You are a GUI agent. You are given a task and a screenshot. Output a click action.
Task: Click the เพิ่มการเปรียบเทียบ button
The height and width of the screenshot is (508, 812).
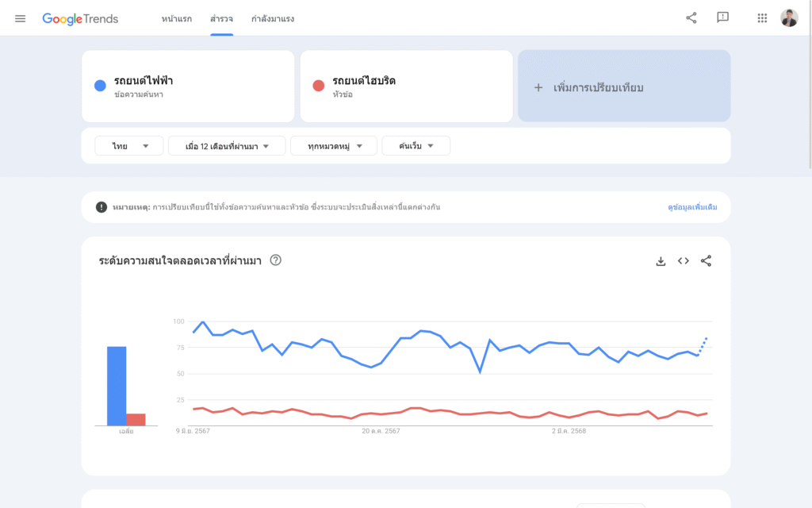[624, 86]
